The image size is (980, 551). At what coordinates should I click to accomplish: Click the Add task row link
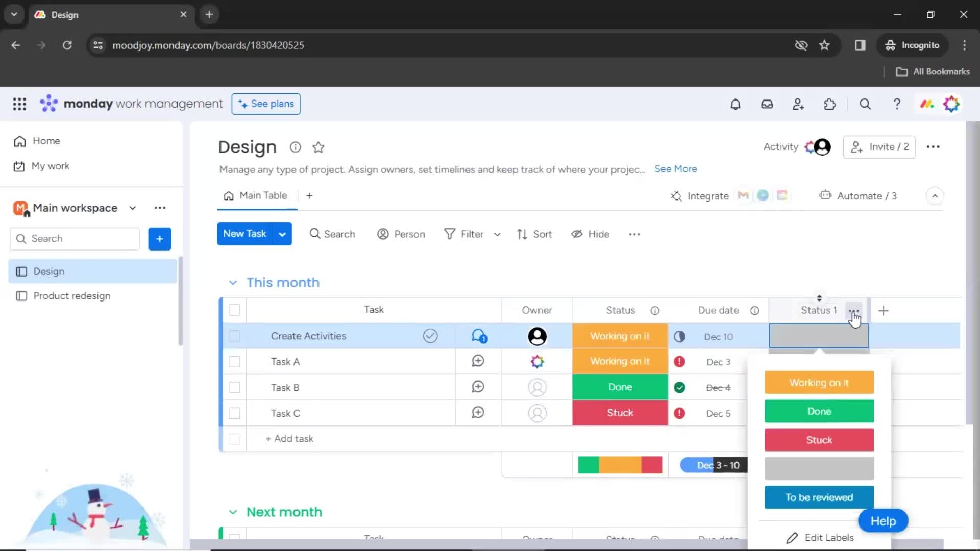(x=289, y=438)
